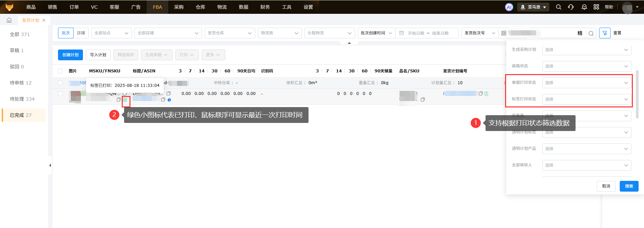Check the batch summary row checkbox
Screen dimensions: 644x228
pyautogui.click(x=60, y=83)
